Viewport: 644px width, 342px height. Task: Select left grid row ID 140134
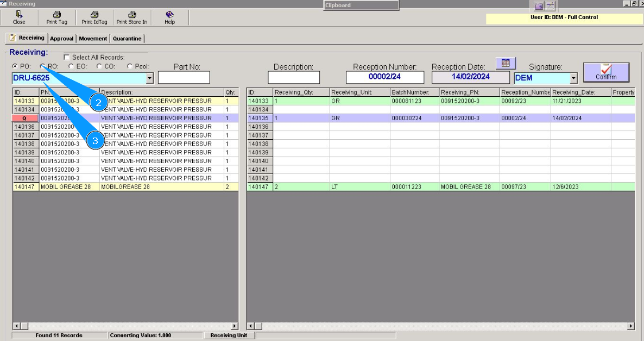click(x=25, y=110)
